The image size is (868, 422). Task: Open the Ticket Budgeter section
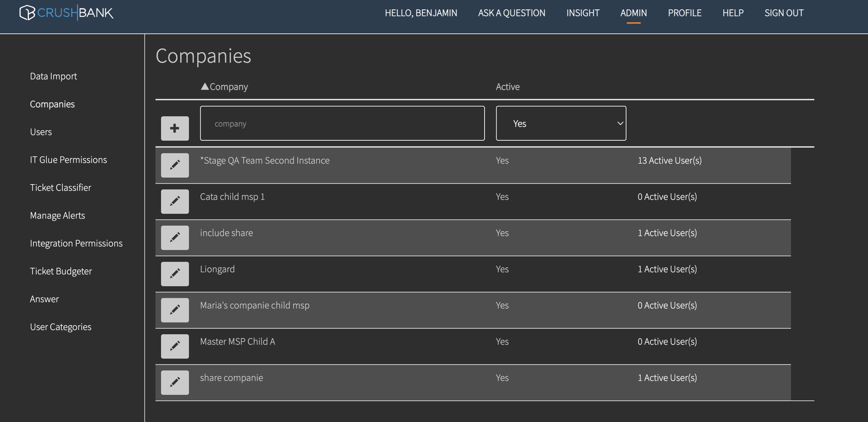click(x=61, y=271)
